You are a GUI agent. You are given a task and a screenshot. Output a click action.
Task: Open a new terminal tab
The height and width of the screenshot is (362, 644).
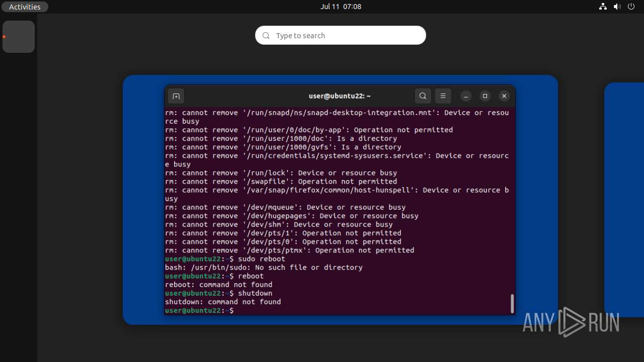176,96
